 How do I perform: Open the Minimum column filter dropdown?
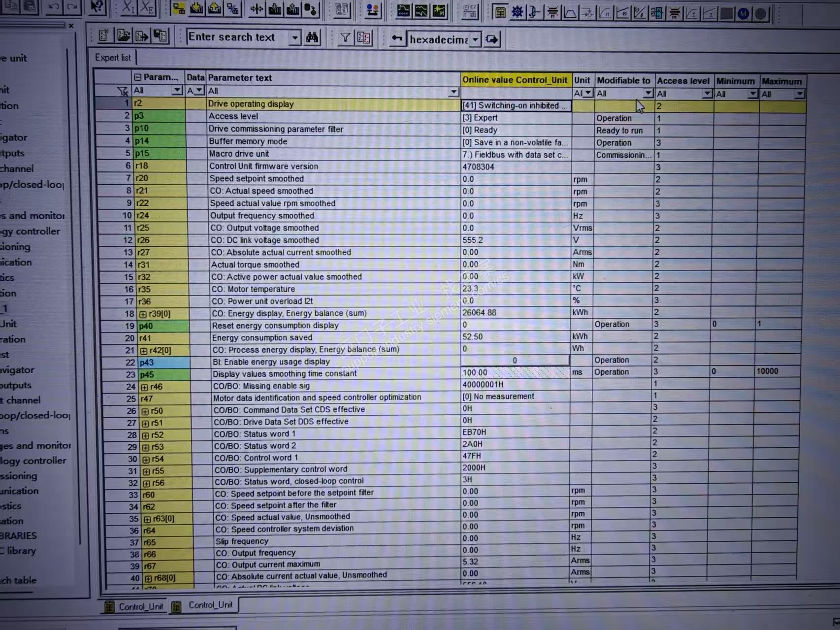[752, 94]
